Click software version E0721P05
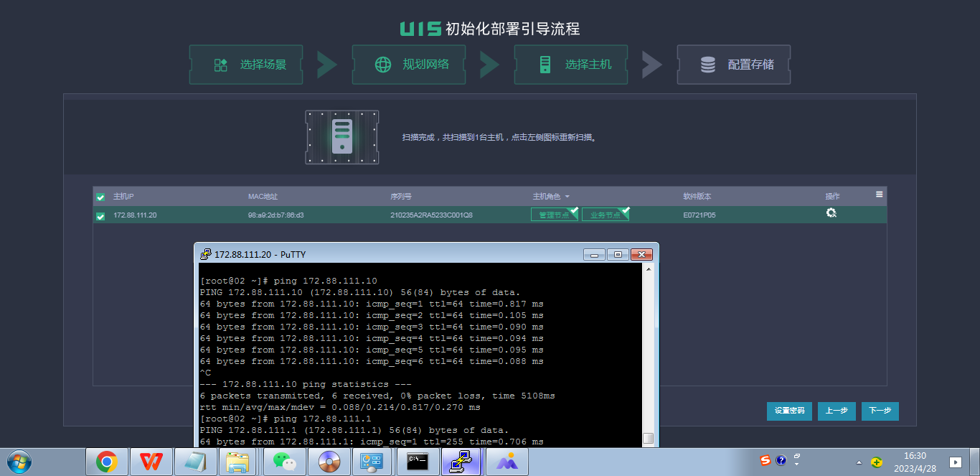980x476 pixels. point(699,215)
